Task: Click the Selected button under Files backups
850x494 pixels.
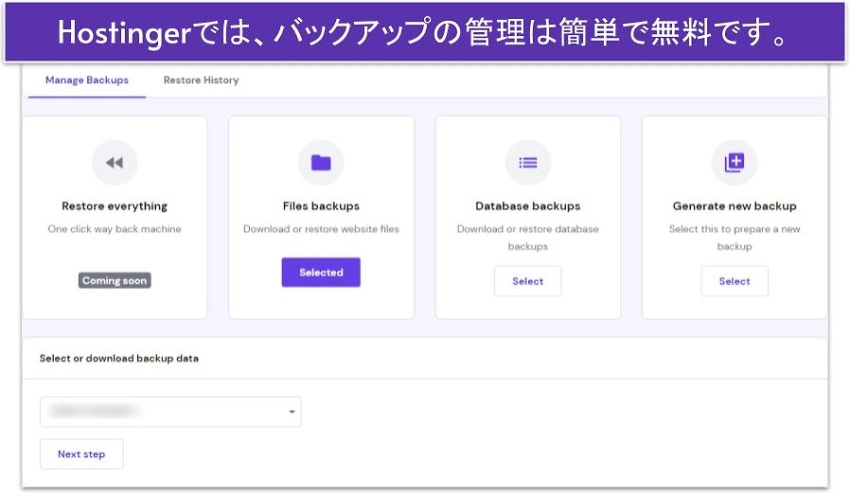Action: (x=321, y=272)
